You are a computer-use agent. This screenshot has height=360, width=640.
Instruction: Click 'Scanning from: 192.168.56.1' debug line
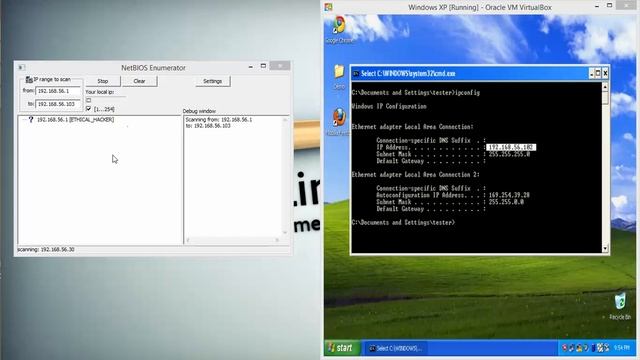click(218, 120)
